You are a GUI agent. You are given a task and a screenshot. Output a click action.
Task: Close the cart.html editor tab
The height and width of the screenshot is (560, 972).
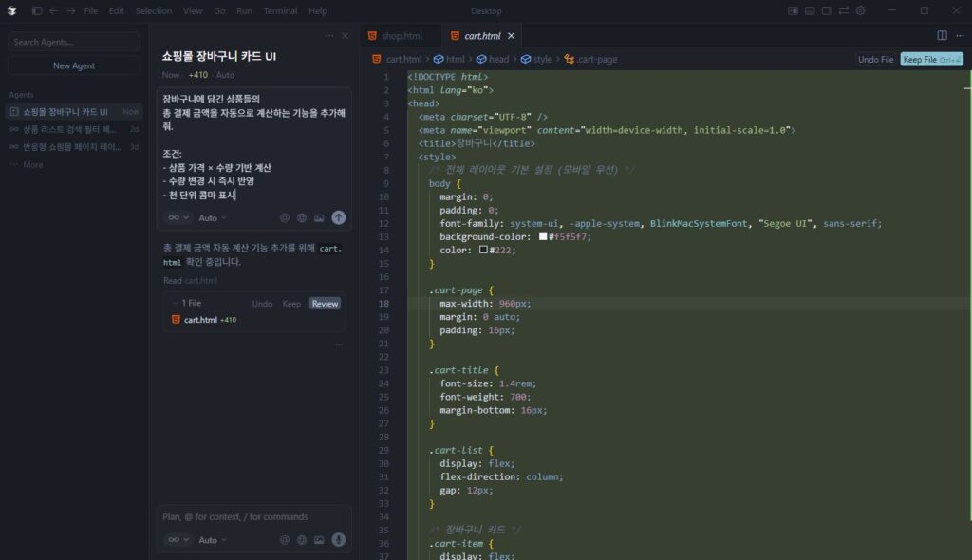[511, 36]
